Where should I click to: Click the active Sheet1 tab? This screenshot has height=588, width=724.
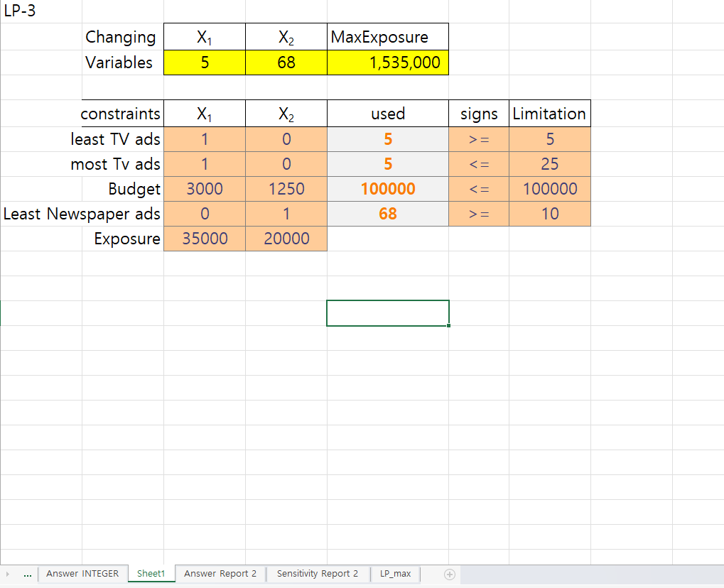pyautogui.click(x=151, y=573)
